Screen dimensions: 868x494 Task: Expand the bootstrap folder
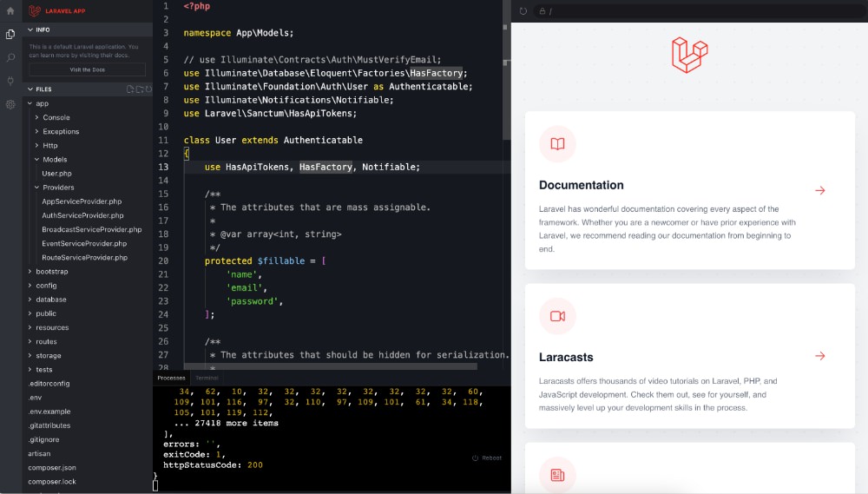pos(30,272)
